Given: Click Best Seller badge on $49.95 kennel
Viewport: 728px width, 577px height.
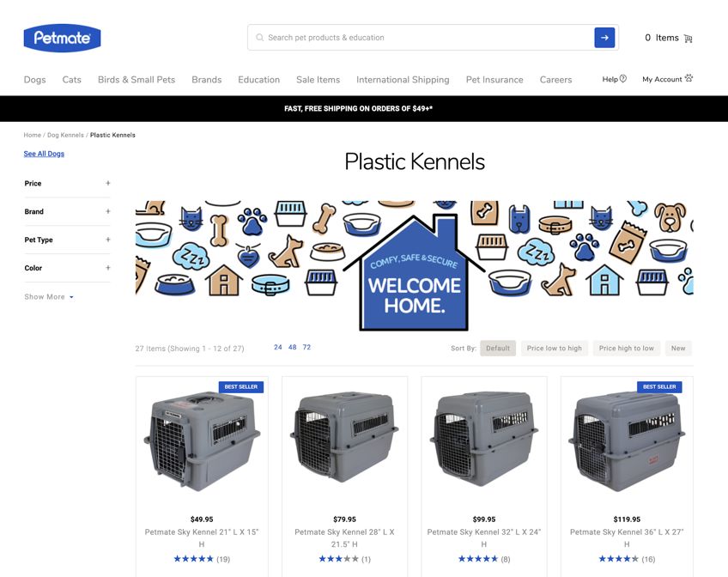Looking at the screenshot, I should click(241, 386).
